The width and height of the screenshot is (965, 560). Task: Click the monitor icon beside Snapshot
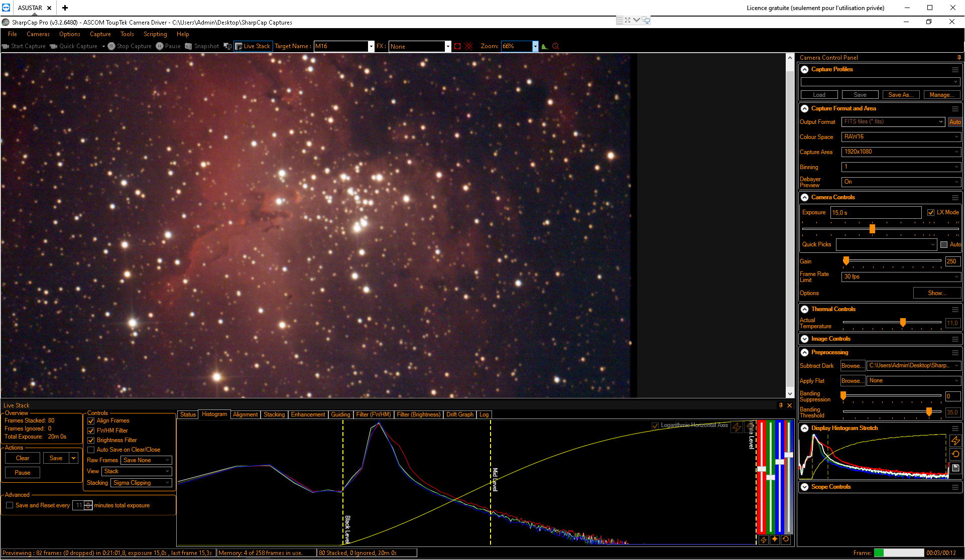(227, 46)
